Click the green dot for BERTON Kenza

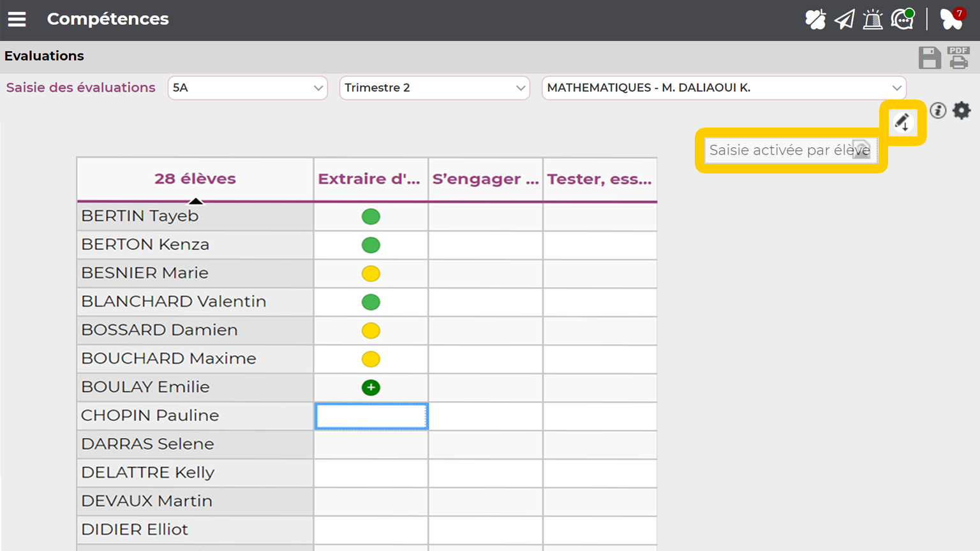(x=371, y=245)
